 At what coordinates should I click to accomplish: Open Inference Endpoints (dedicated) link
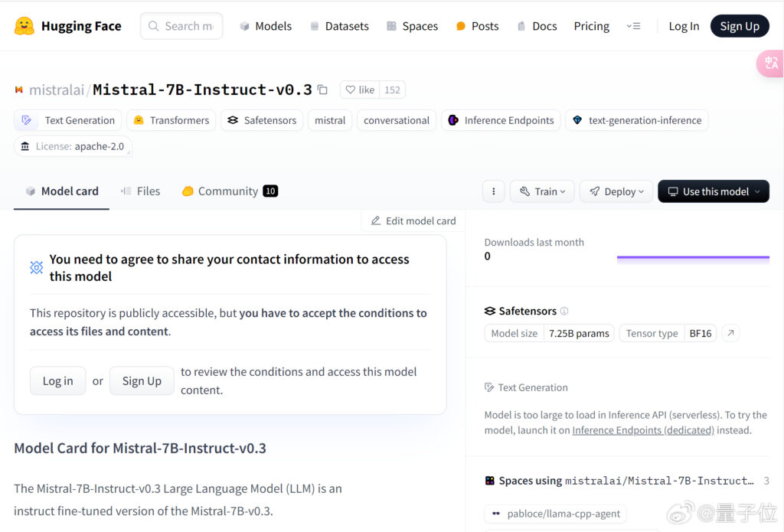[643, 430]
